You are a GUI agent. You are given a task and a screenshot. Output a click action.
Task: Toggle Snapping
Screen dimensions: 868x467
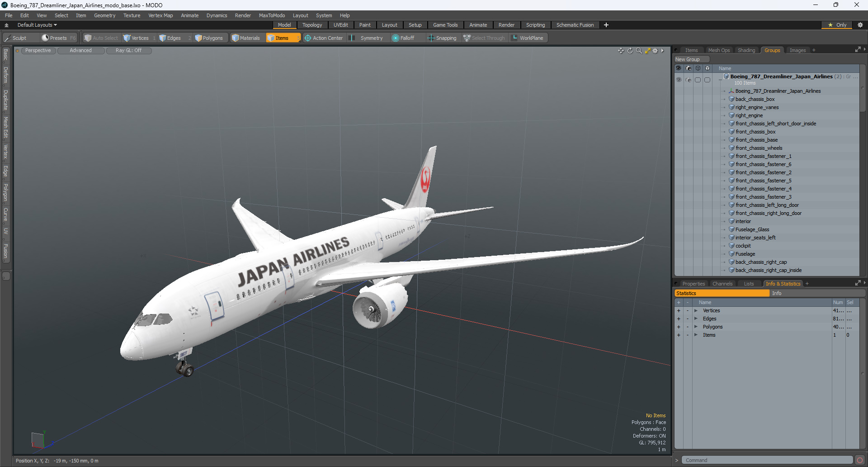442,38
